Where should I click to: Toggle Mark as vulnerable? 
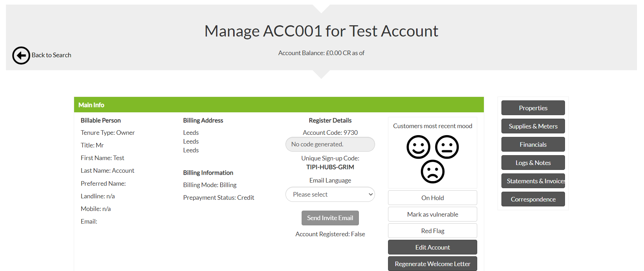pos(432,214)
